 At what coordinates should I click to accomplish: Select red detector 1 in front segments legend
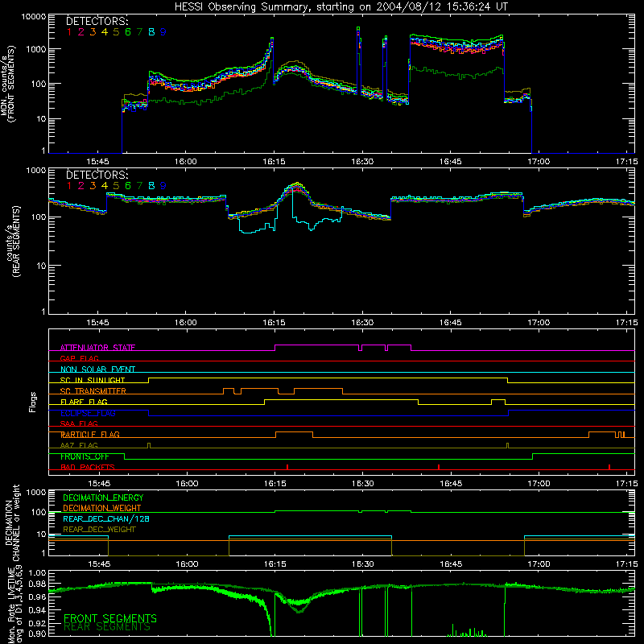pos(69,32)
